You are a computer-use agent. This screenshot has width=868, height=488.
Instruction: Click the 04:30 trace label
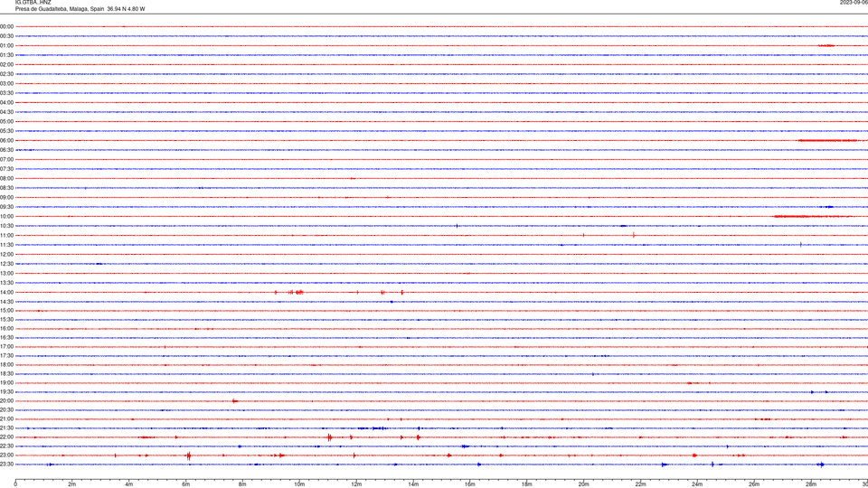[6, 112]
